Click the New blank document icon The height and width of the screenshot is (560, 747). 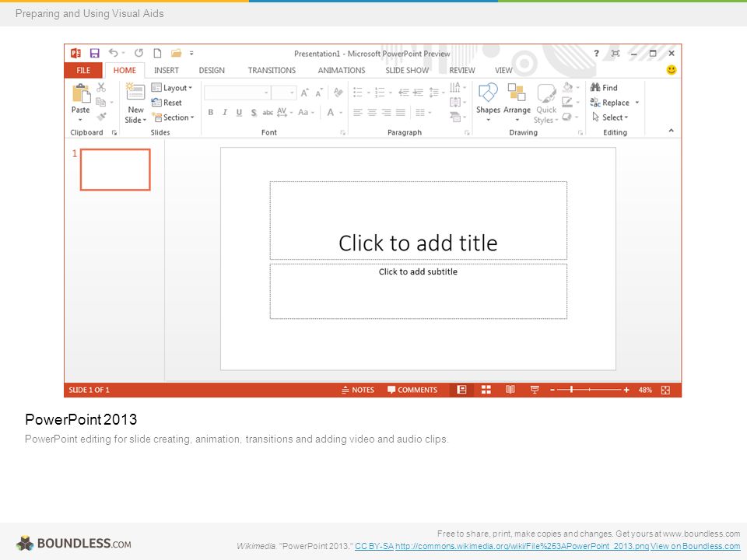(157, 53)
